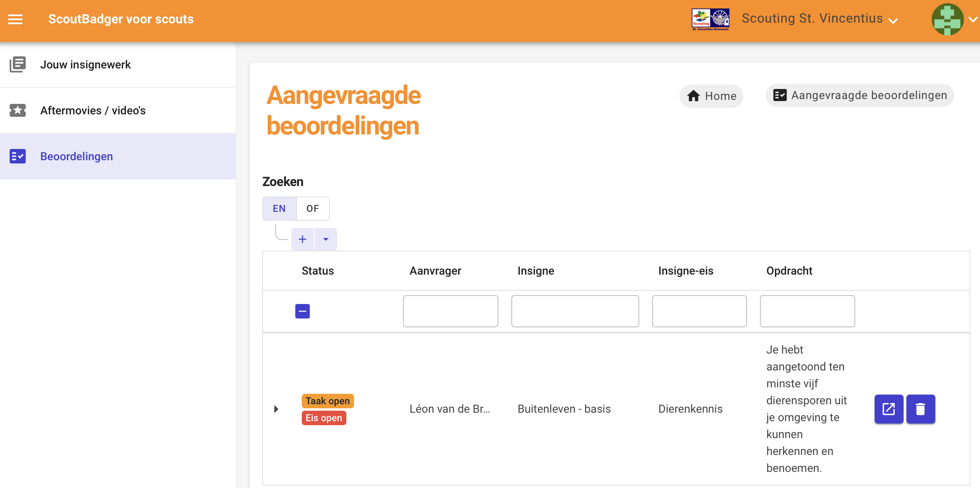Click the Buitenleven - basis cell

(564, 409)
